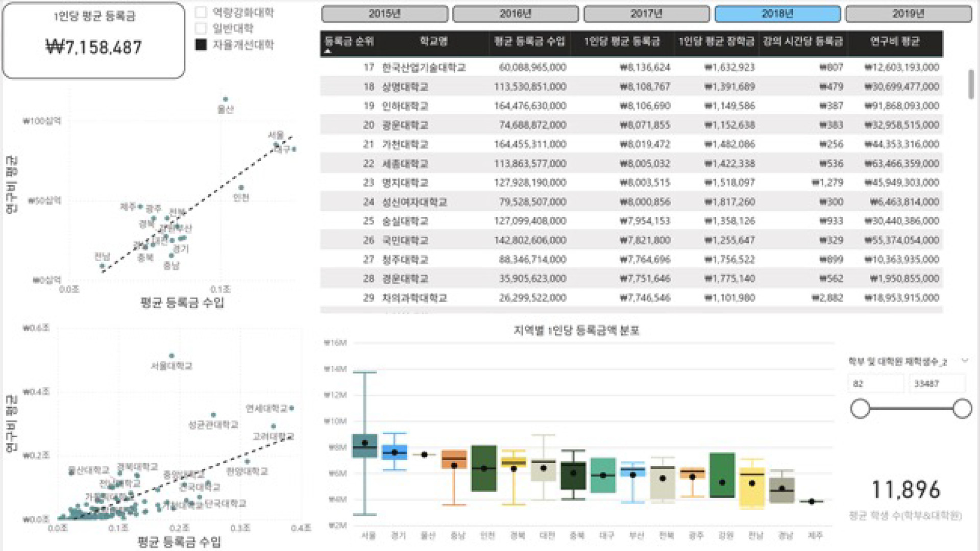Select the 서울 box plot in the distribution chart
This screenshot has width=980, height=551.
(x=363, y=449)
